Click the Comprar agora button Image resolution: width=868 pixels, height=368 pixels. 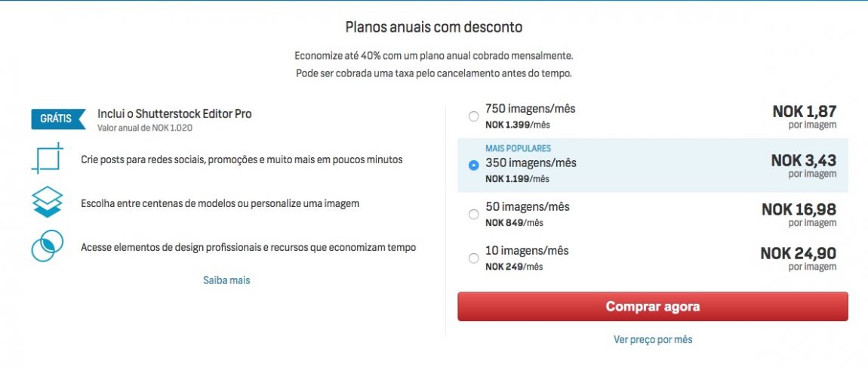653,307
